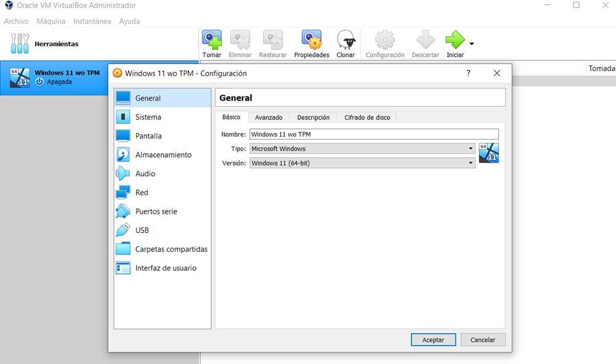
Task: Select the Clonar toolbar icon
Action: (346, 40)
